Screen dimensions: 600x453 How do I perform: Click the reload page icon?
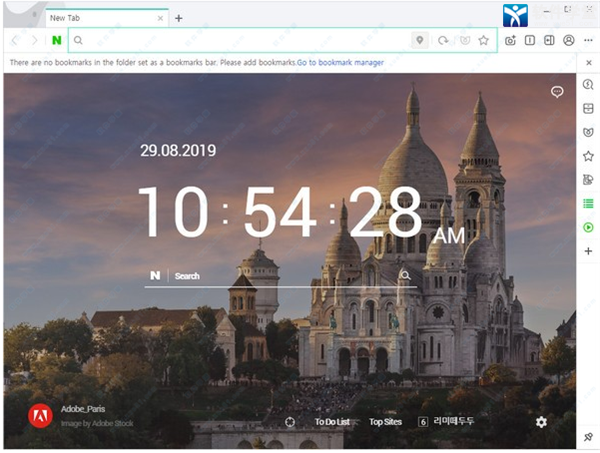coord(443,40)
